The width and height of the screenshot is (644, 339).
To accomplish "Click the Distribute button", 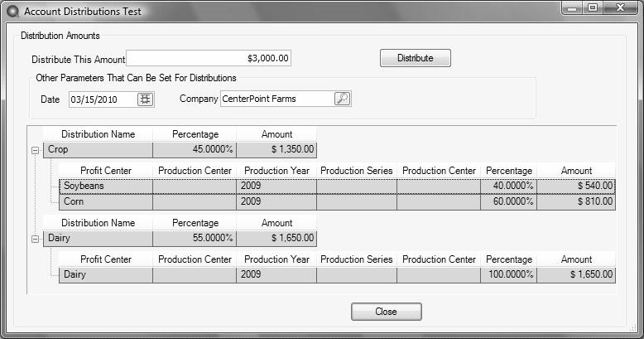I will tap(416, 58).
